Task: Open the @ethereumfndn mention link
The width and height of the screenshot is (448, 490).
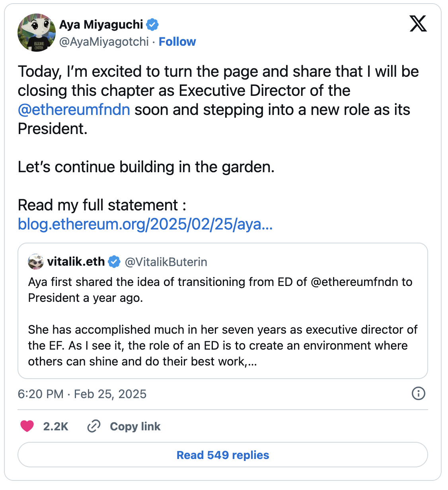Action: coord(74,109)
